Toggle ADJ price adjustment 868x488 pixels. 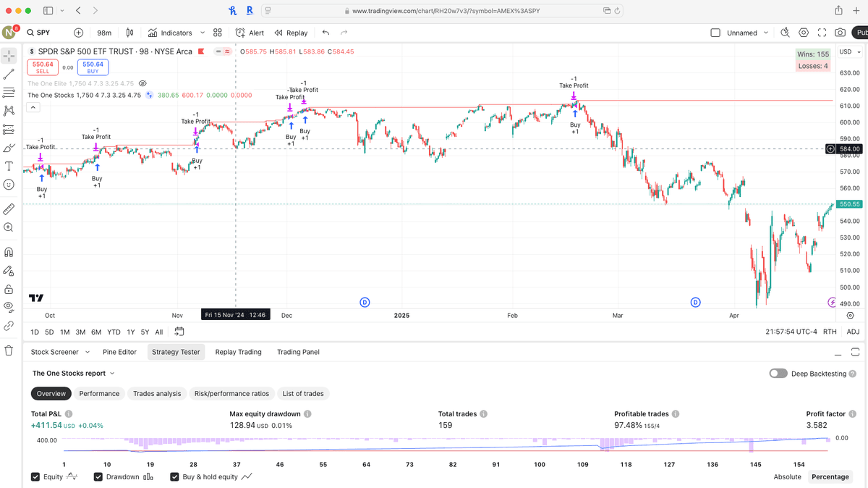[853, 332]
